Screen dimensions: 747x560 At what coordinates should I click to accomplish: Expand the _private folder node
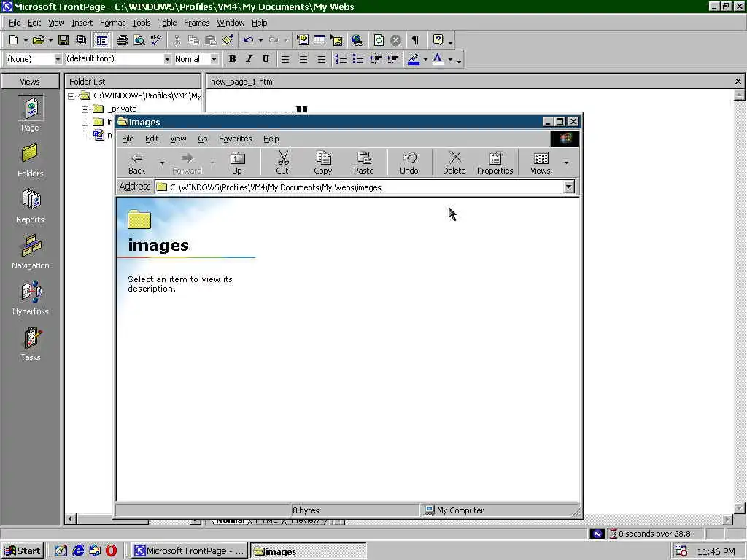pyautogui.click(x=85, y=109)
